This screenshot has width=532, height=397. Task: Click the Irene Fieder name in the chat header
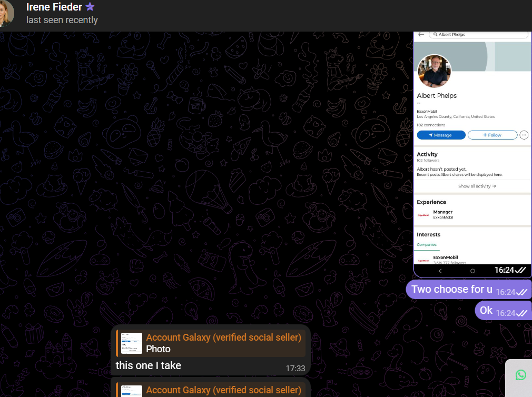[x=54, y=7]
